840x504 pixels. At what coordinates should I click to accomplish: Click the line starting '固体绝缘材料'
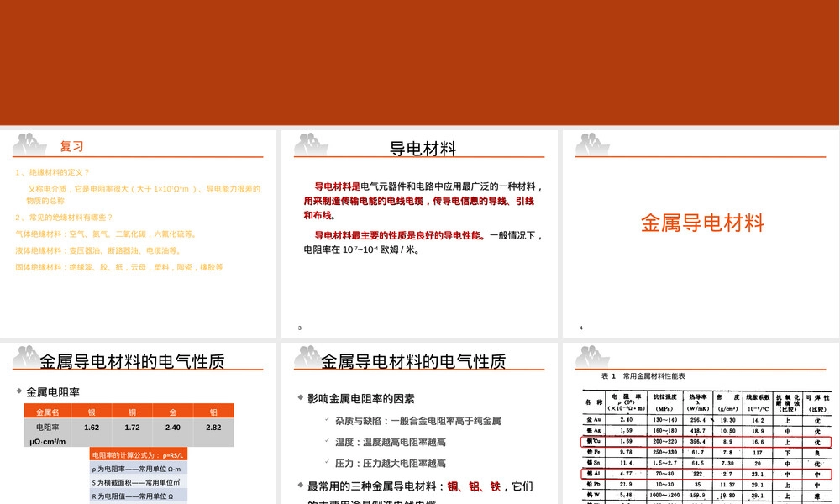pyautogui.click(x=119, y=267)
